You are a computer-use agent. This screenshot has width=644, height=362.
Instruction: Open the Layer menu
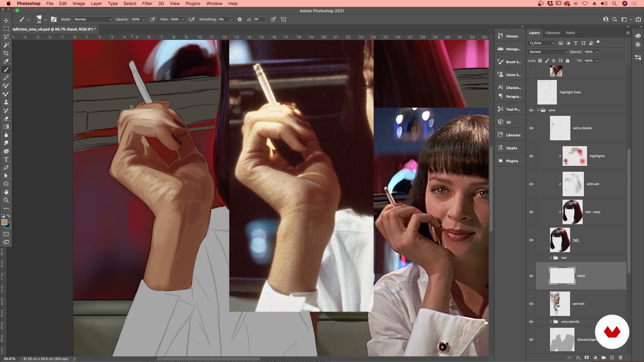click(96, 4)
